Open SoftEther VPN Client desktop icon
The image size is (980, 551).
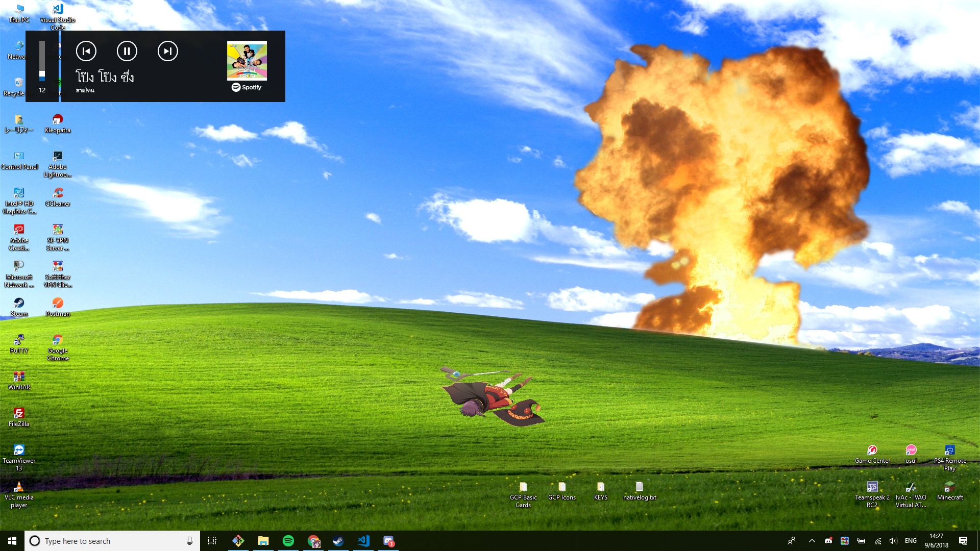tap(58, 273)
